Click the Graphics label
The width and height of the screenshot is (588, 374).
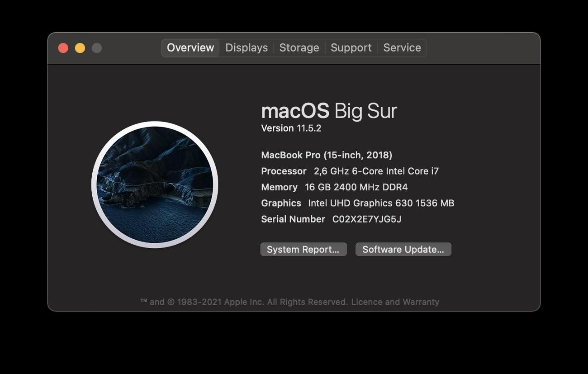tap(281, 203)
